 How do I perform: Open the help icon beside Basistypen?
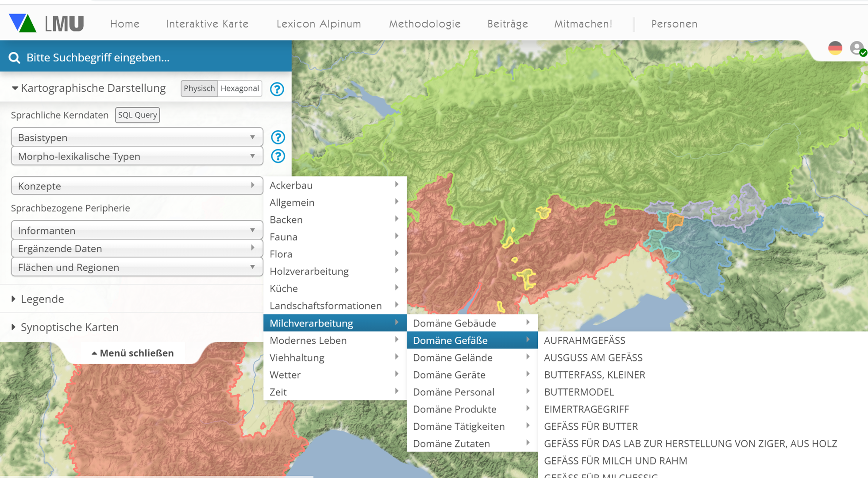278,137
